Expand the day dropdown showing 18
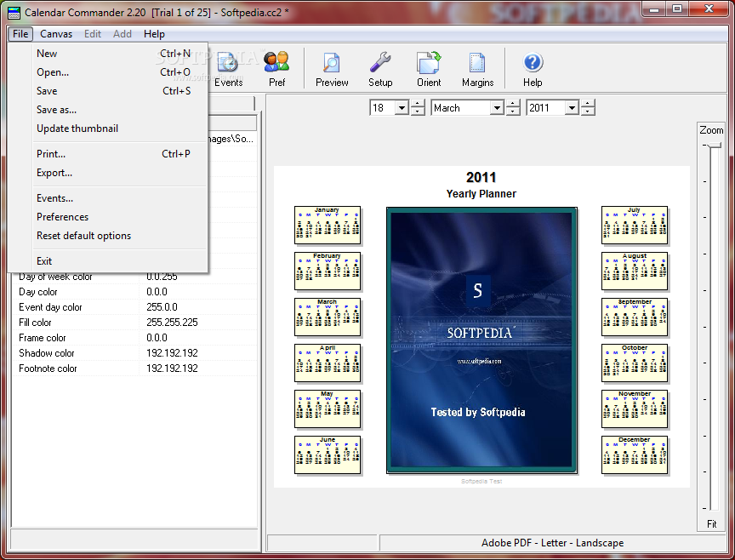This screenshot has width=735, height=560. coord(402,108)
